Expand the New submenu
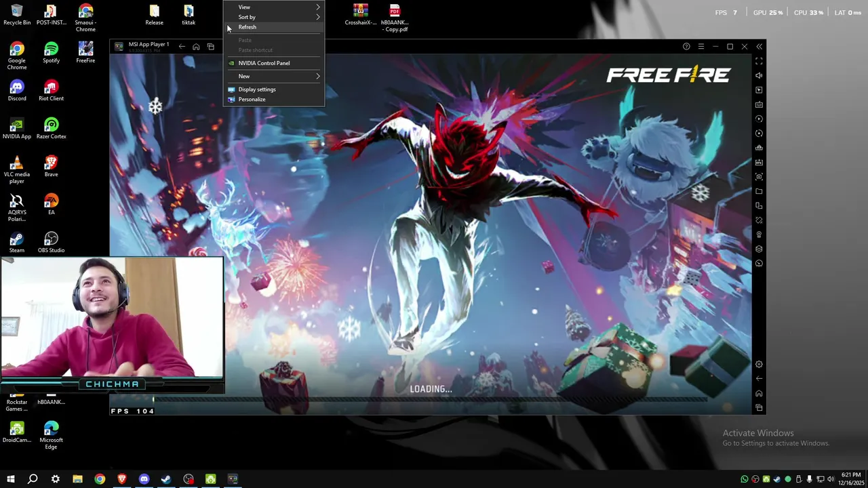 click(274, 76)
